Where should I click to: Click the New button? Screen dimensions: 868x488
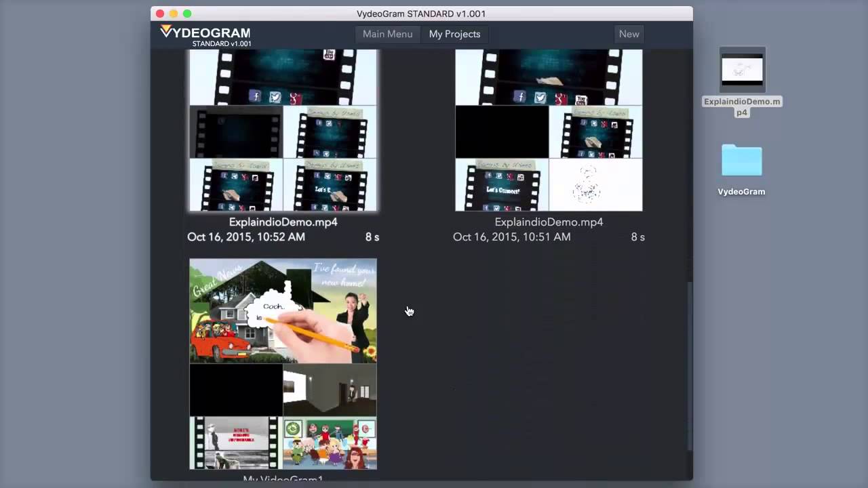[629, 34]
